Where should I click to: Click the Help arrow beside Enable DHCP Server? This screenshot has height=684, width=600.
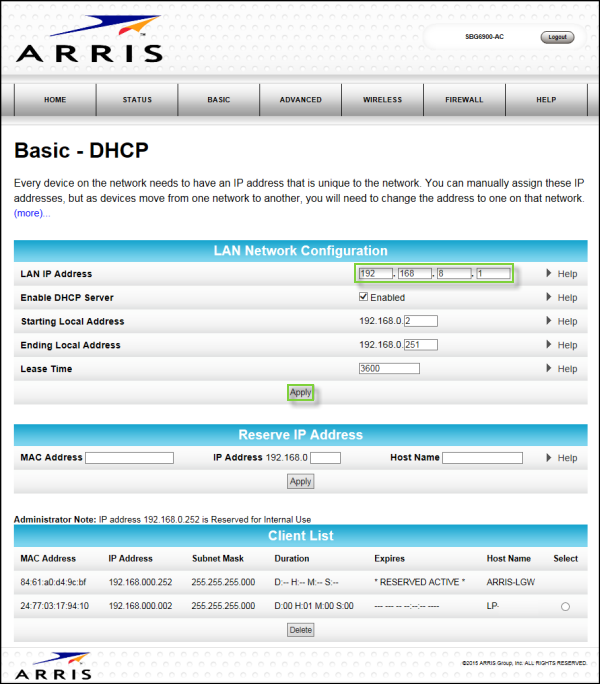[549, 298]
